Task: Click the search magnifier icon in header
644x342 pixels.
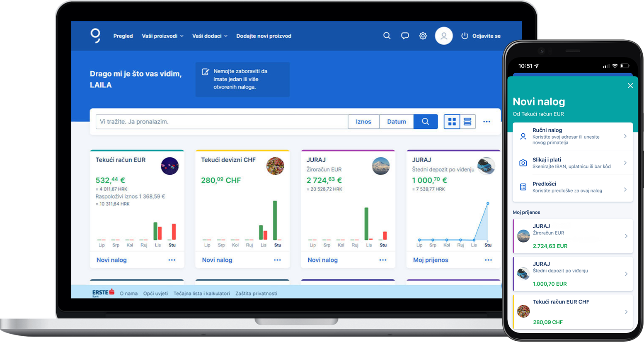Action: tap(387, 36)
